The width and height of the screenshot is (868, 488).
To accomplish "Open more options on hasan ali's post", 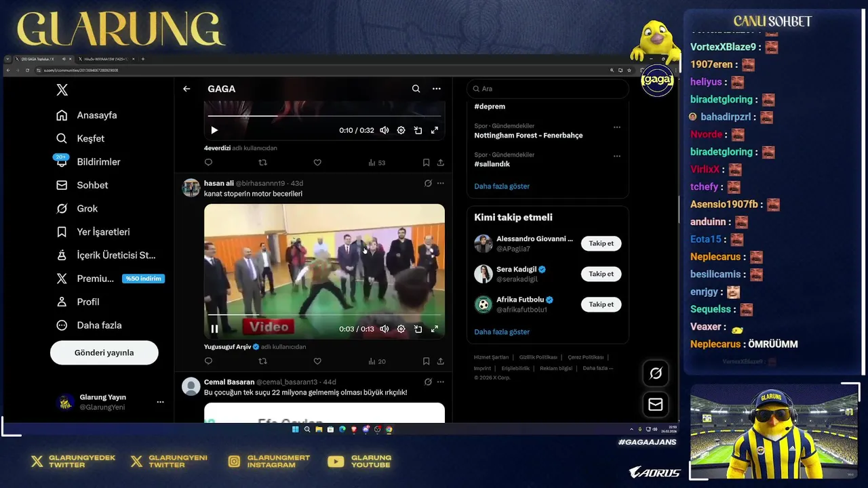I will click(x=441, y=183).
